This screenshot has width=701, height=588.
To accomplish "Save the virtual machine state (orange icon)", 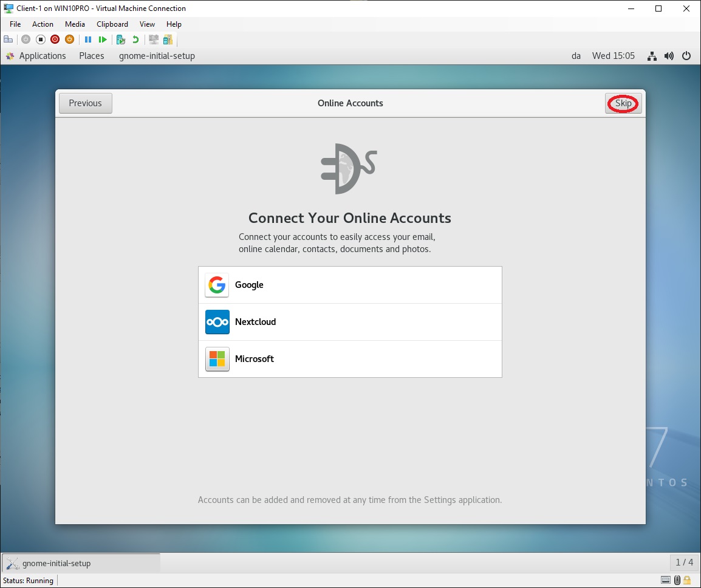I will 69,40.
